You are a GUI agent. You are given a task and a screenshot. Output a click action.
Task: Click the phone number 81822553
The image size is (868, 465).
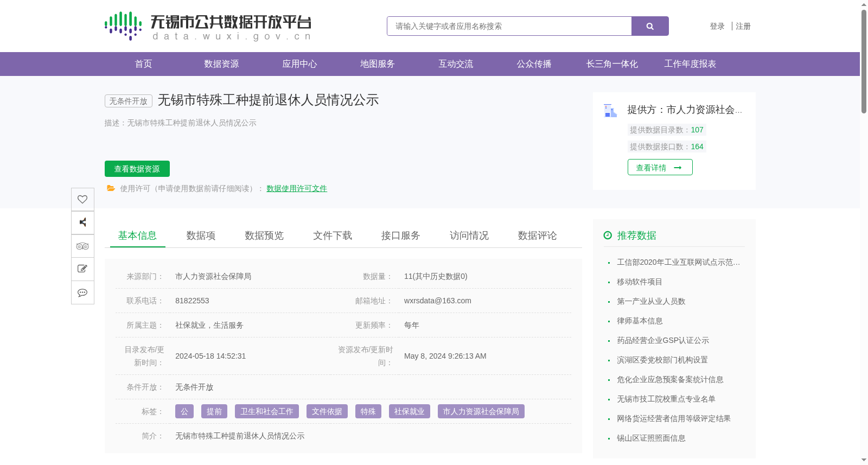(192, 301)
